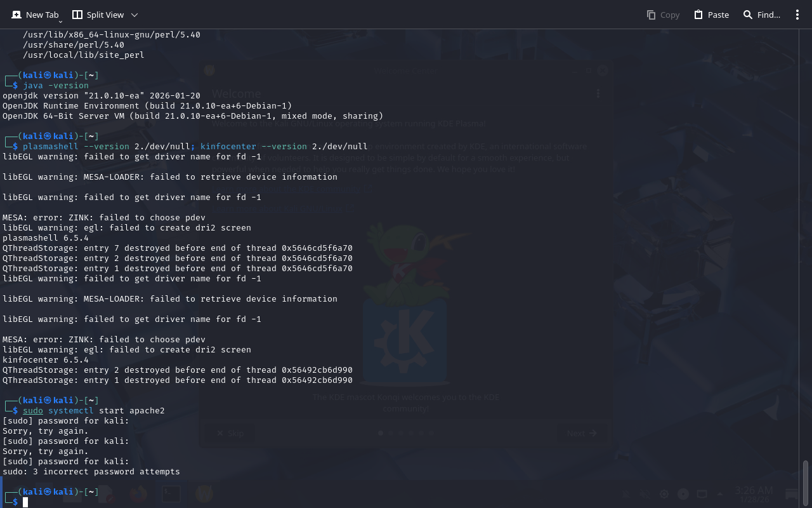Screen dimensions: 812x508
Task: Click the block cursor at the bottom prompt
Action: coord(25,502)
